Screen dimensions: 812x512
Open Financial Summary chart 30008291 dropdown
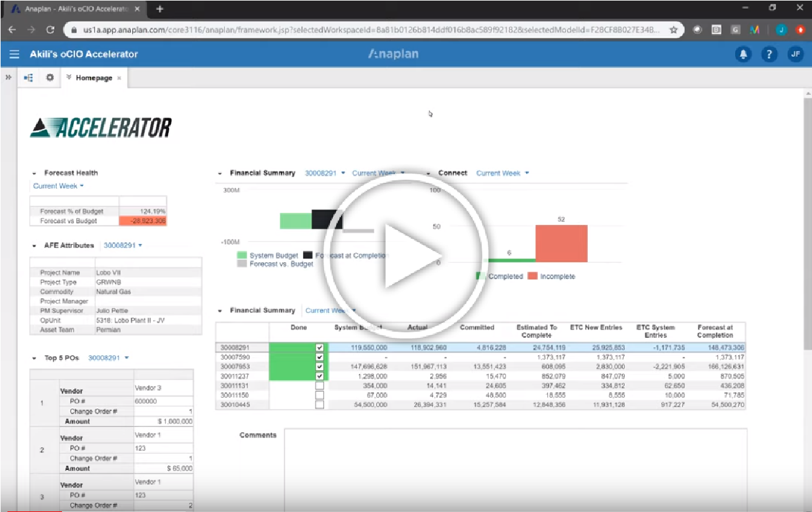(x=325, y=173)
